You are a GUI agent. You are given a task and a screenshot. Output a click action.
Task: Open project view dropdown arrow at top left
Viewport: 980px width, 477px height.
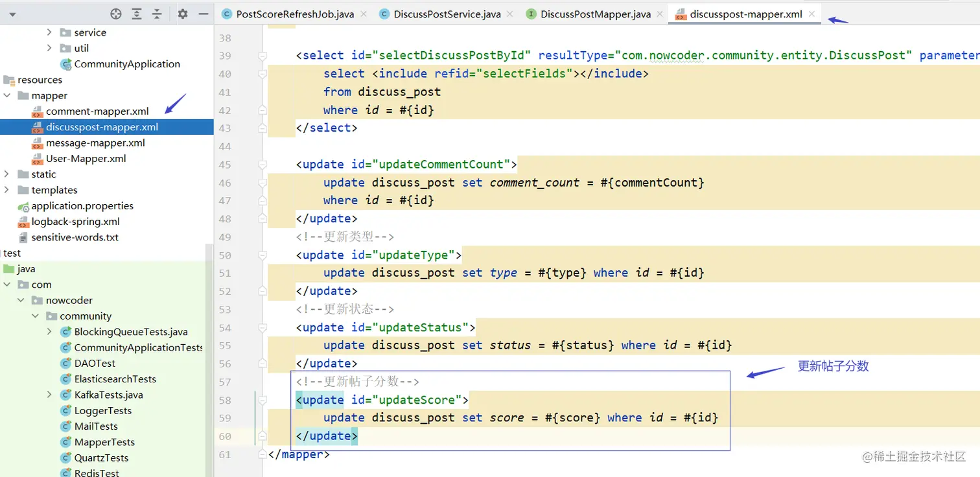click(12, 14)
